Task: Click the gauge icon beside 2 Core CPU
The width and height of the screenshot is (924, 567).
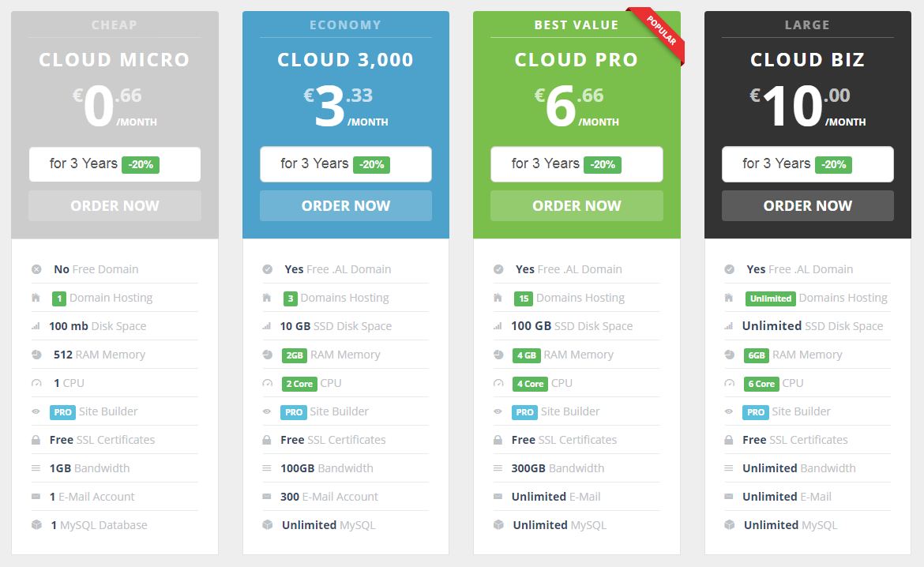Action: 268,383
